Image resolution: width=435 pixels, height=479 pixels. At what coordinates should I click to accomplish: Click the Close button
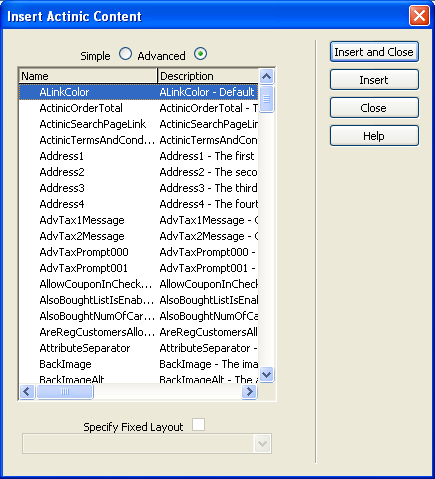(x=374, y=108)
